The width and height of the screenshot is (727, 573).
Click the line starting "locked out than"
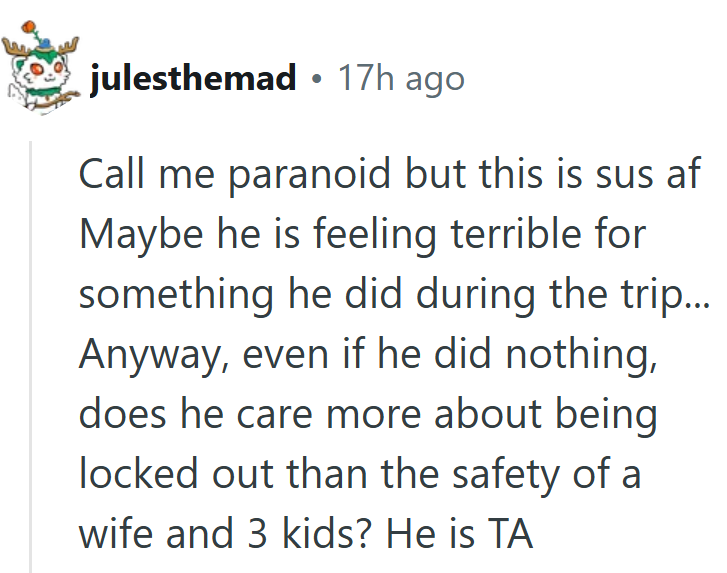point(360,475)
